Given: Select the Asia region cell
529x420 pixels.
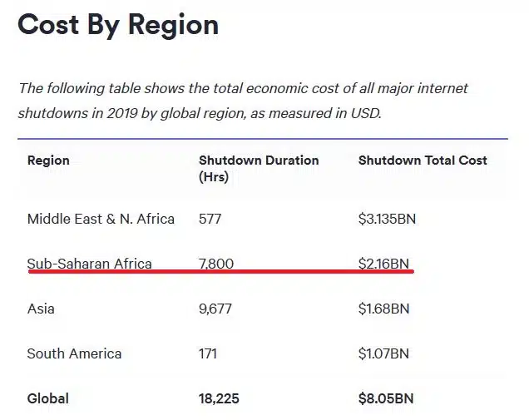Looking at the screenshot, I should tap(41, 309).
